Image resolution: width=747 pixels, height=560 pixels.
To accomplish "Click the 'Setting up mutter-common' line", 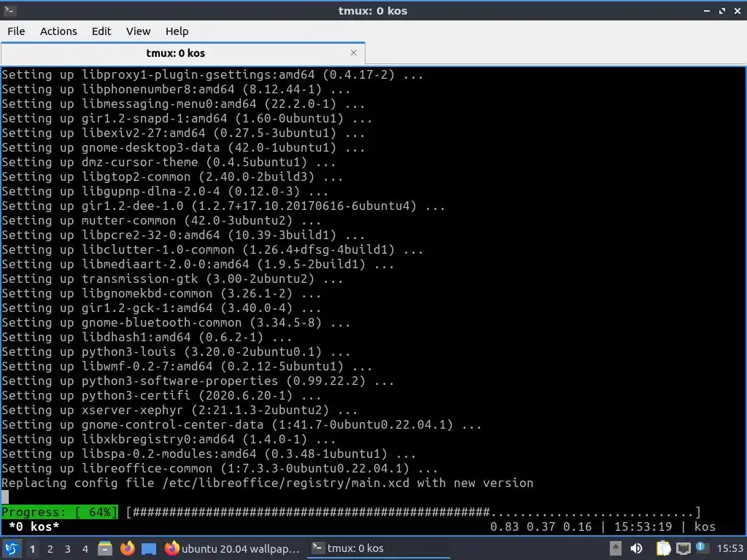I will pos(161,220).
